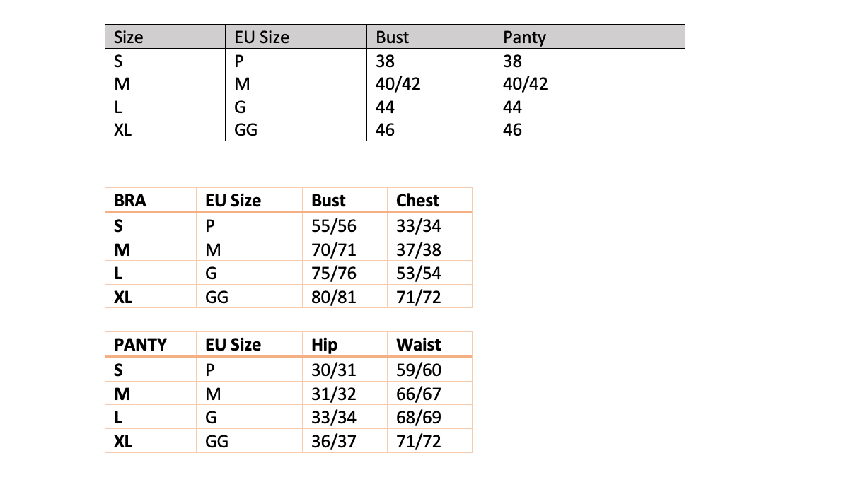
Task: Click the "Hip" column header
Action: tap(324, 345)
